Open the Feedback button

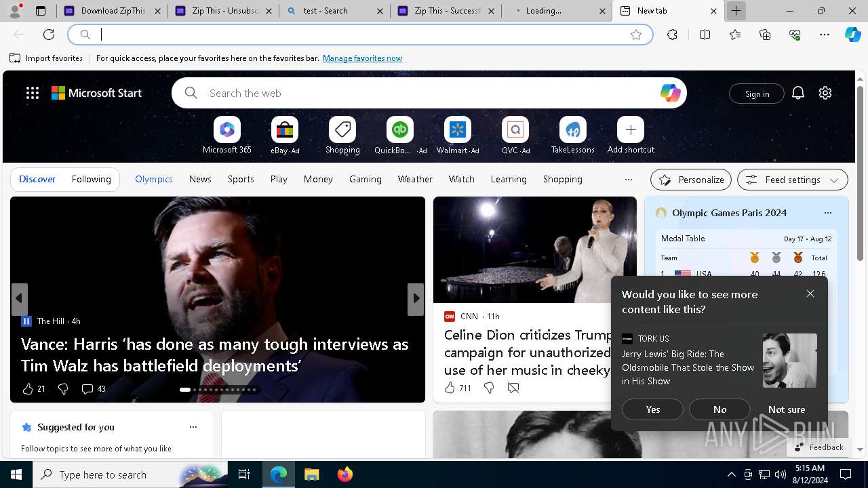818,447
